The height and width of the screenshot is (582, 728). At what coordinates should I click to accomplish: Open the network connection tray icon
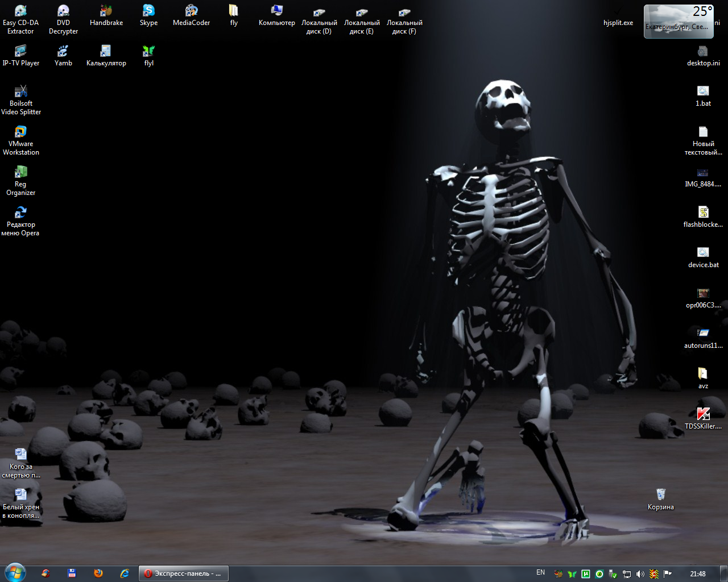coord(626,574)
